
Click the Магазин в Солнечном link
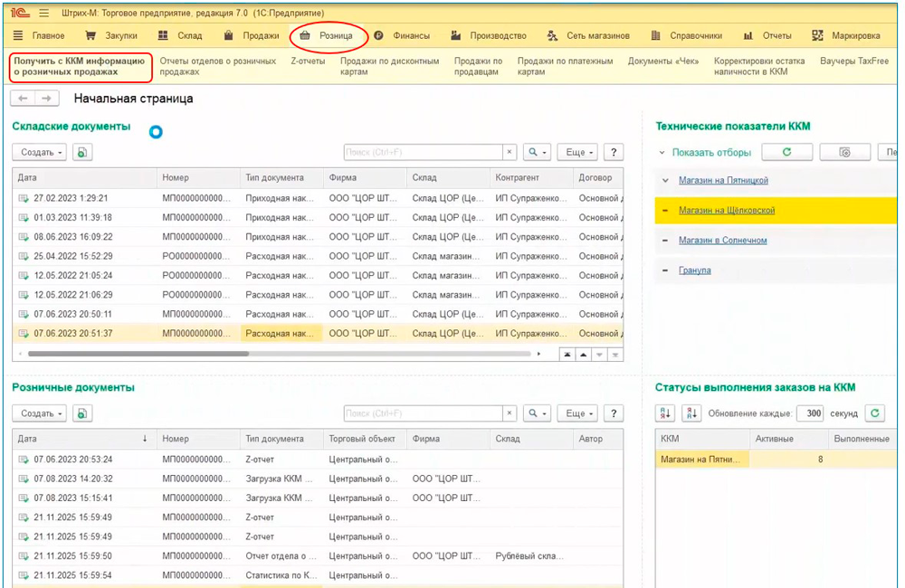(x=722, y=241)
